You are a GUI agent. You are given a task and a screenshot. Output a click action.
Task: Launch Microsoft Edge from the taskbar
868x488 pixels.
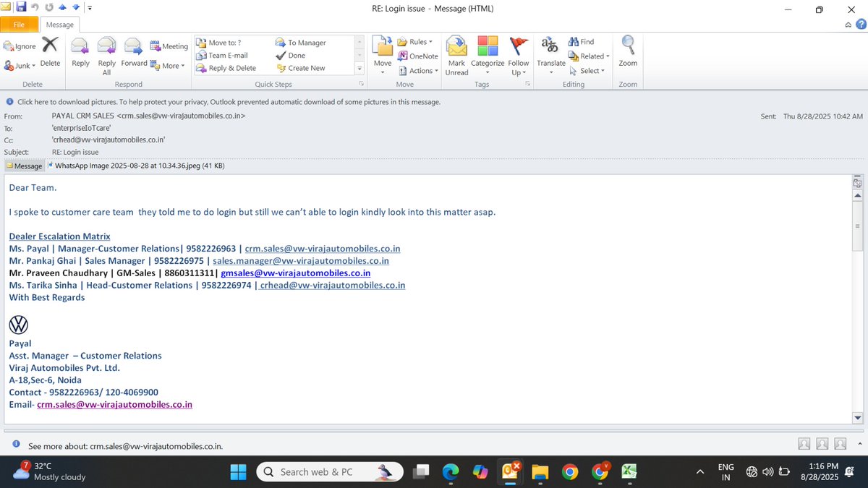point(451,472)
